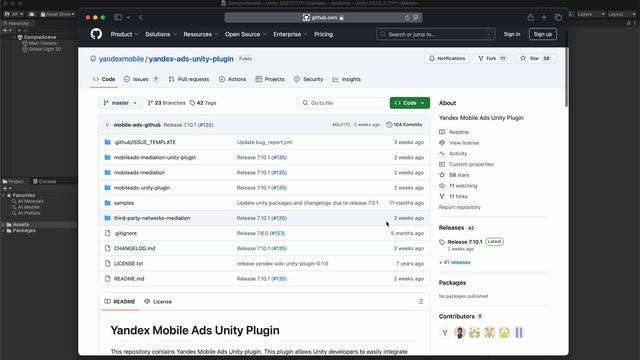Open the mobileads-mediation-unity-plugin folder
The height and width of the screenshot is (360, 640).
pyautogui.click(x=155, y=157)
